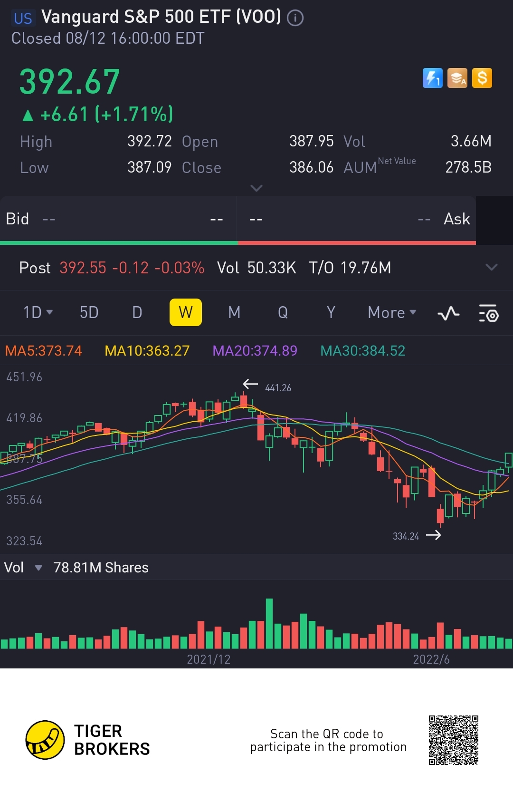This screenshot has width=513, height=812.
Task: Tap the Post price 392.55
Action: (83, 268)
